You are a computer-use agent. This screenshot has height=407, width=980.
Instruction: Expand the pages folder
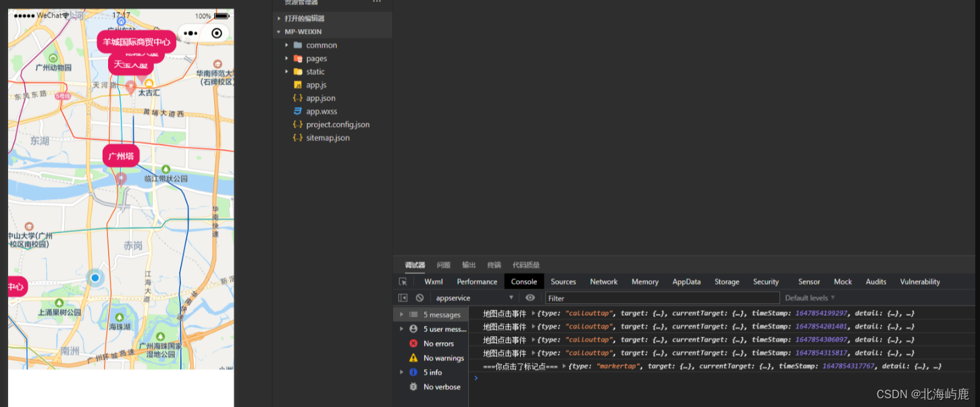pos(287,59)
